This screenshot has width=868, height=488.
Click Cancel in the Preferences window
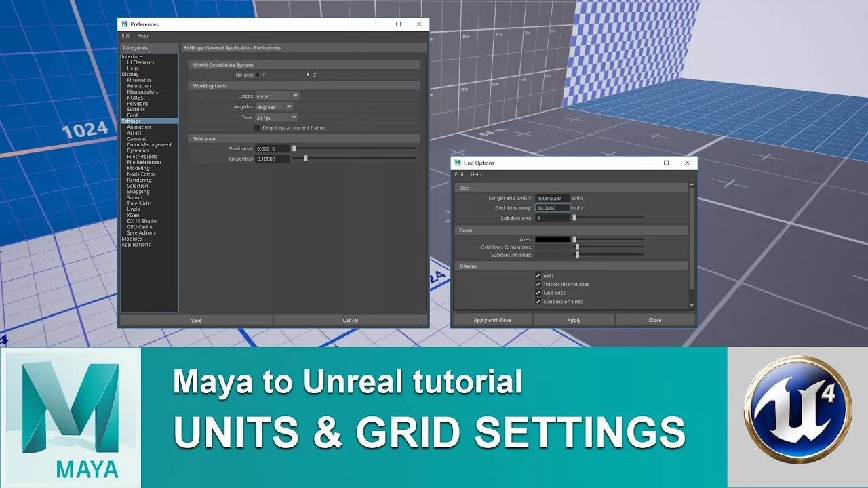click(351, 320)
